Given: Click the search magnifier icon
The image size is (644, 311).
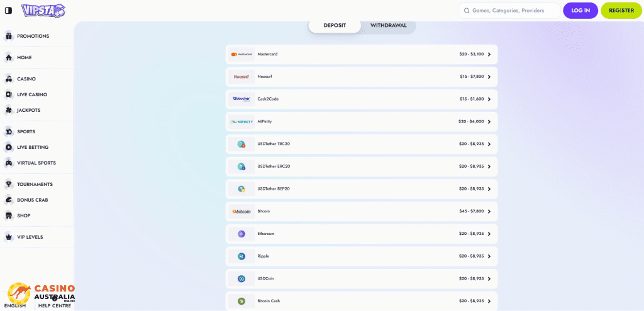Looking at the screenshot, I should point(467,11).
